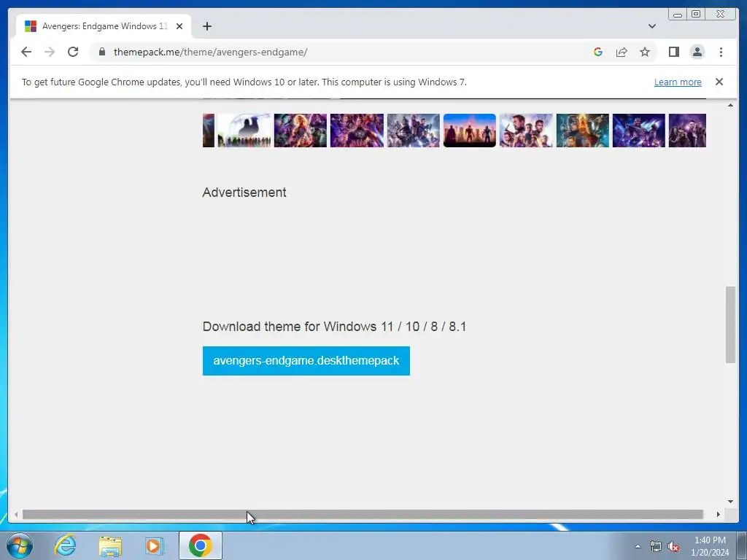Viewport: 747px width, 560px height.
Task: Click the muted volume tray icon
Action: coord(673,546)
